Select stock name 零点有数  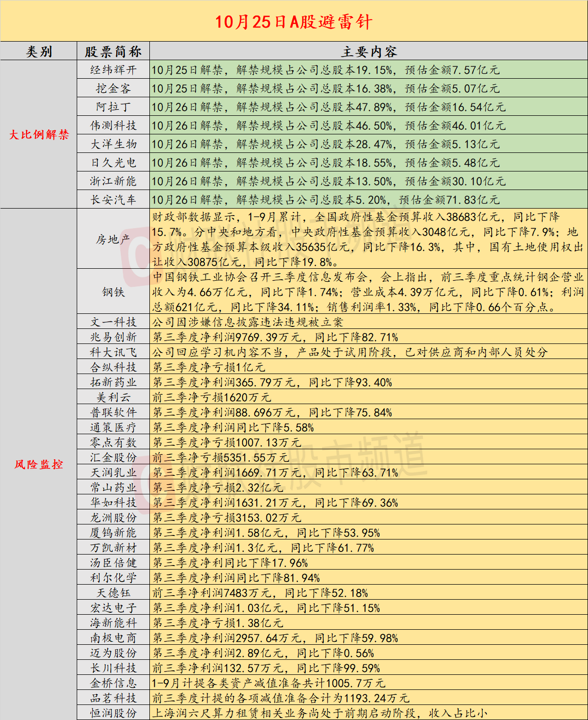(x=113, y=442)
